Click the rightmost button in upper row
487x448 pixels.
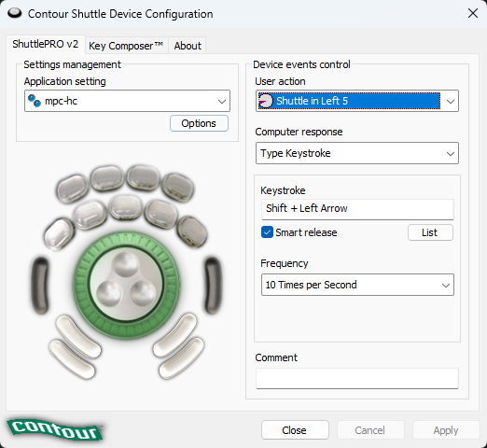[x=178, y=188]
